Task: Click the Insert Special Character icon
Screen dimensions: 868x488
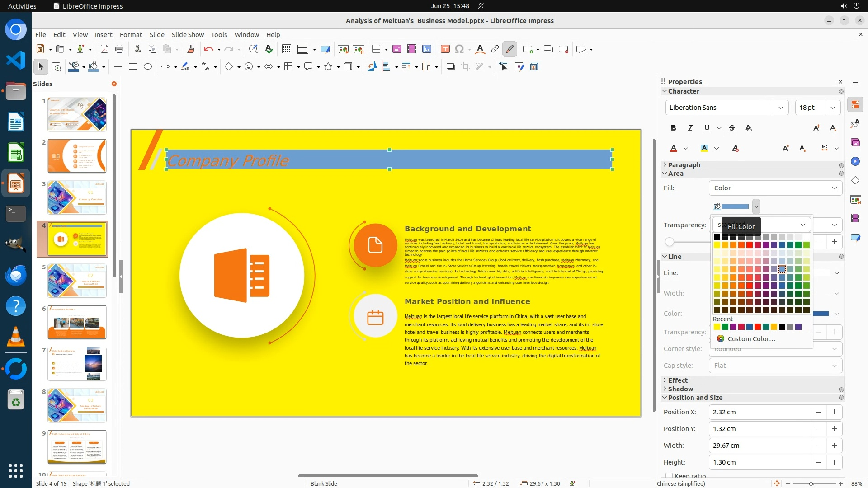Action: [x=459, y=49]
